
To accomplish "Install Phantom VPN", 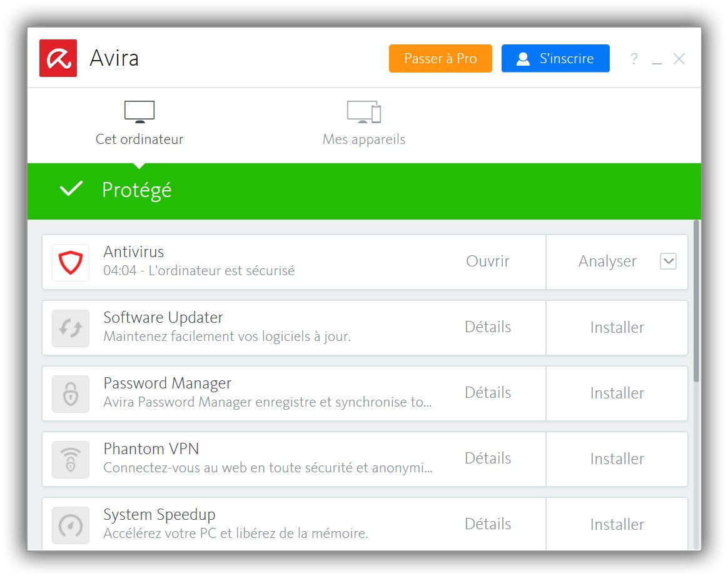I will tap(617, 459).
